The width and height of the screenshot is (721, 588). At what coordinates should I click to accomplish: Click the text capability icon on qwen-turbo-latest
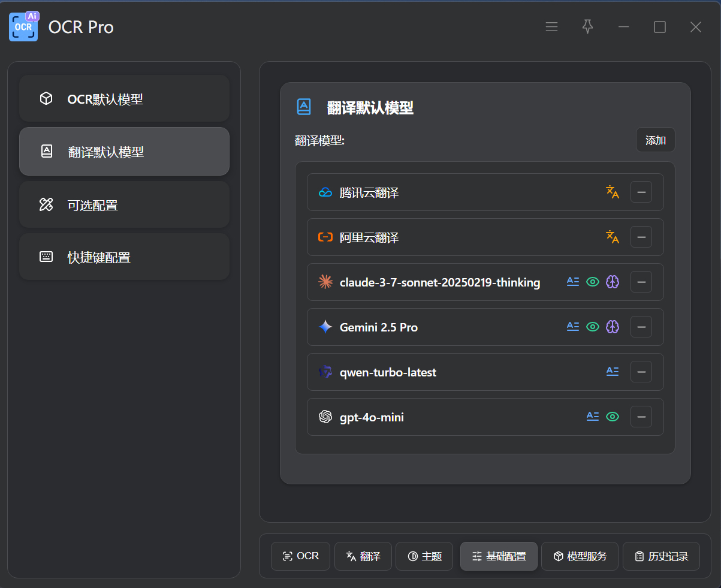pos(612,372)
